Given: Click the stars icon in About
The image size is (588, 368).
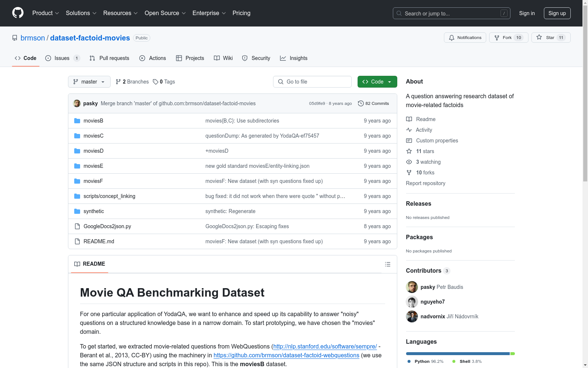Looking at the screenshot, I should 409,151.
